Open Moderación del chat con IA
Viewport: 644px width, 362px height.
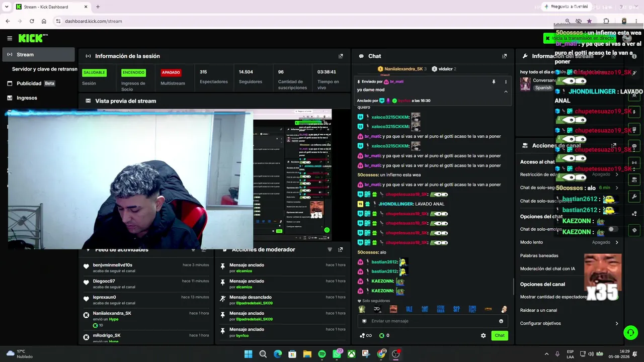(x=547, y=269)
